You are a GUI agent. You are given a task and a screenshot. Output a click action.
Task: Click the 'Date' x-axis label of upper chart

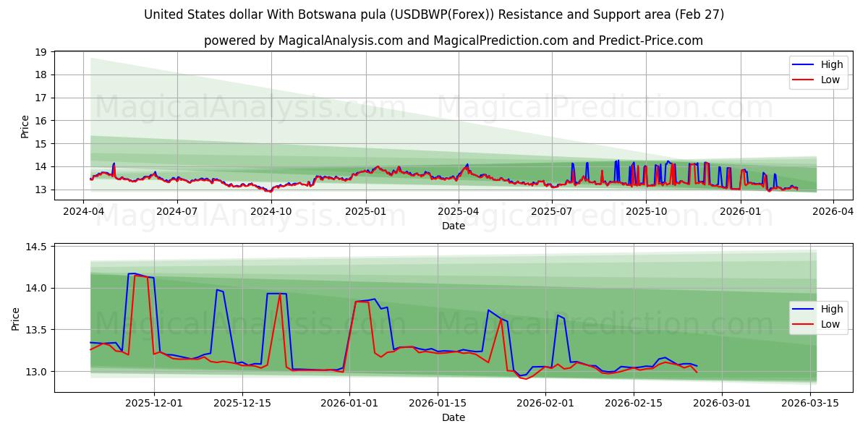454,226
